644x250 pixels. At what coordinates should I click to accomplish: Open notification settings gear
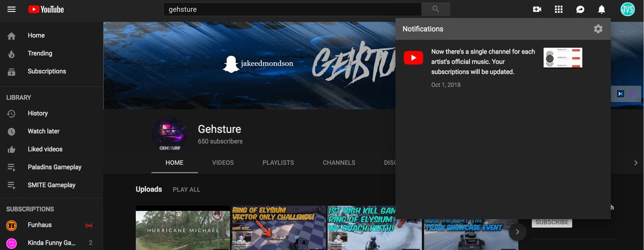[598, 29]
